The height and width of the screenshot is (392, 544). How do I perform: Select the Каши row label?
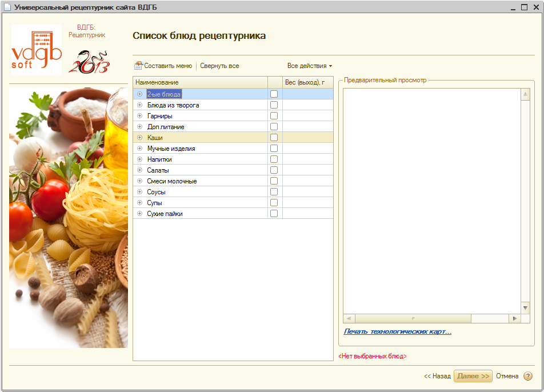pos(155,138)
